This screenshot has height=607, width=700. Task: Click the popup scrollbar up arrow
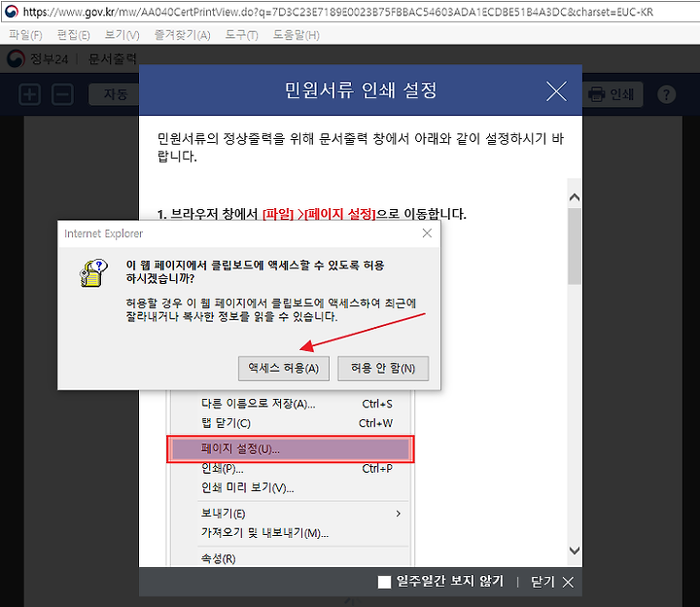click(x=575, y=196)
